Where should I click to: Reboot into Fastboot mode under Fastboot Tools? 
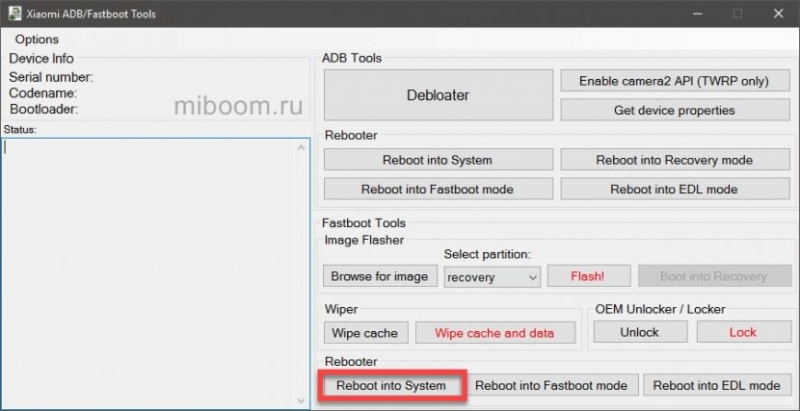pyautogui.click(x=552, y=385)
